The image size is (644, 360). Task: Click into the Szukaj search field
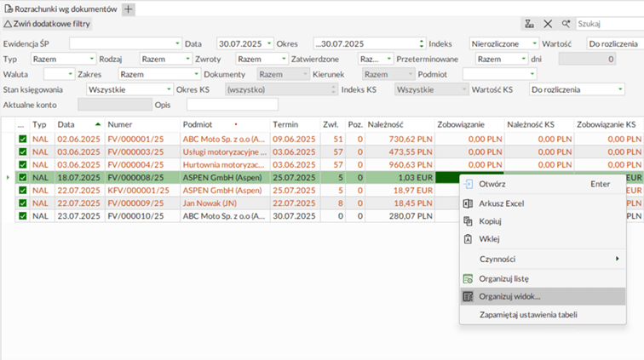click(x=609, y=24)
